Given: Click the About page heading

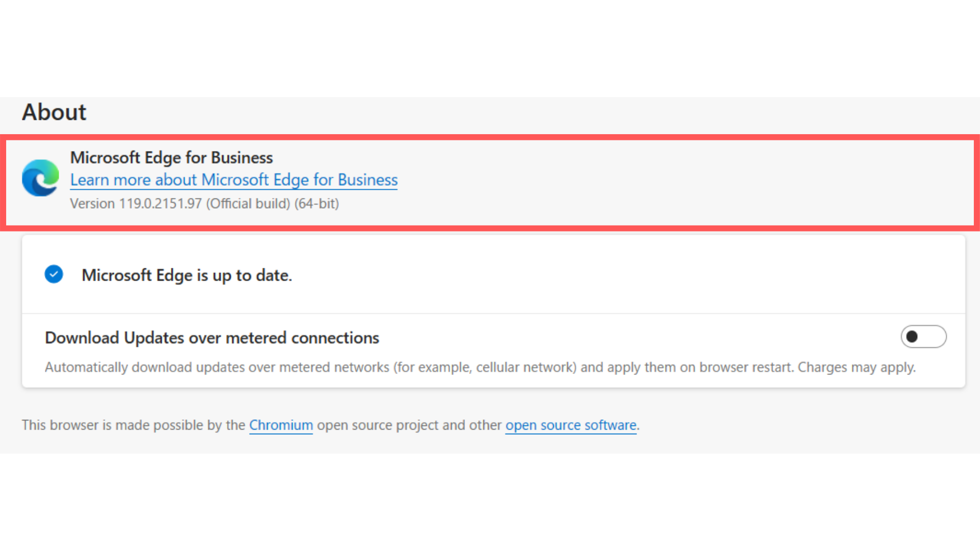Looking at the screenshot, I should point(54,112).
